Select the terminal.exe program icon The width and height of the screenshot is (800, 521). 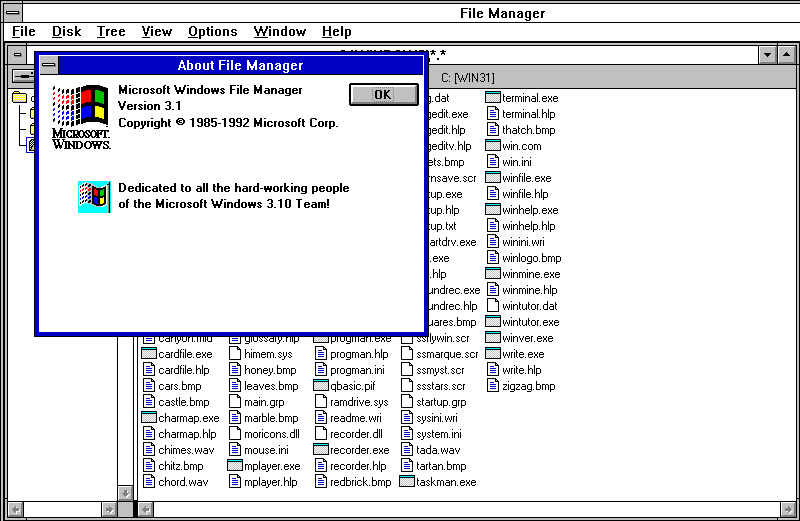click(x=492, y=97)
